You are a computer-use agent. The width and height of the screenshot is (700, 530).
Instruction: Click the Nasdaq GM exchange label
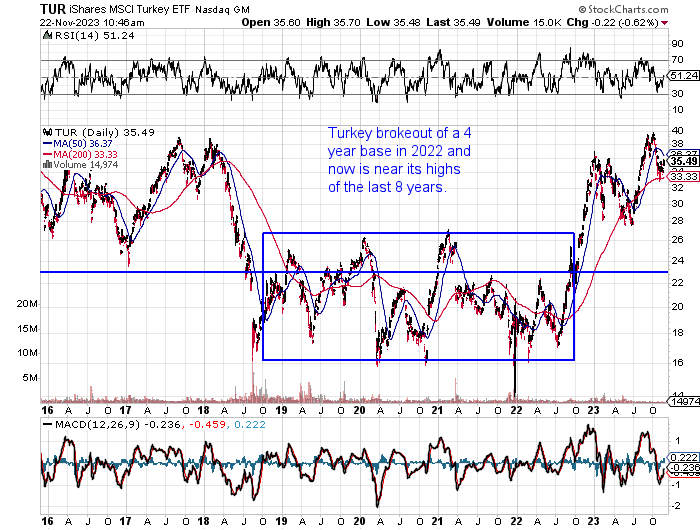[222, 9]
